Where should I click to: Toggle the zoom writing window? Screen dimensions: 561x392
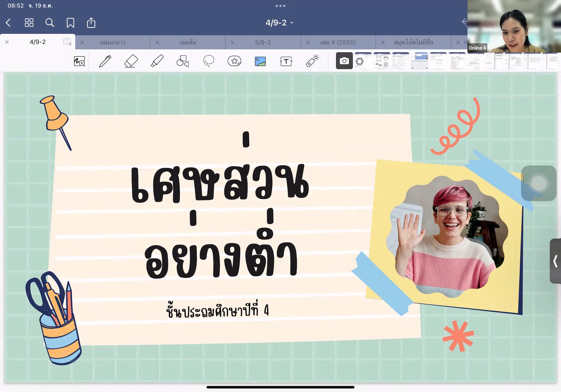click(79, 61)
